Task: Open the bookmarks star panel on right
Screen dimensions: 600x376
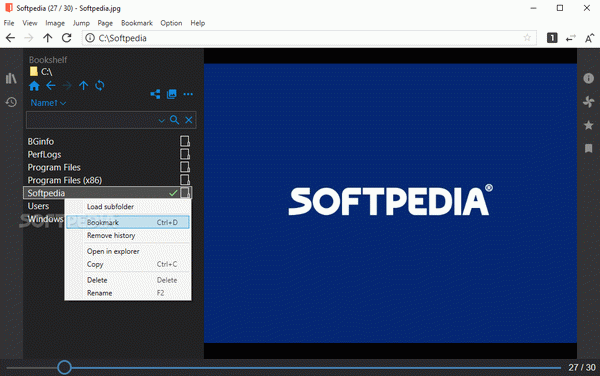Action: pyautogui.click(x=588, y=125)
